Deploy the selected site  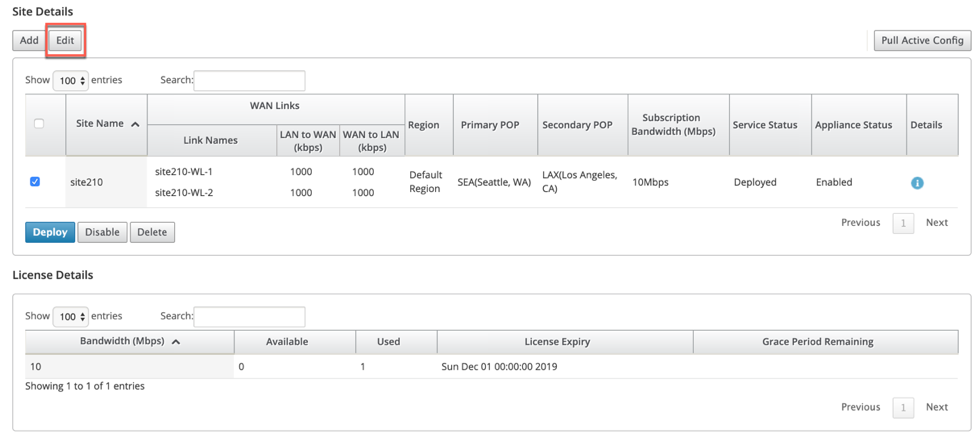pyautogui.click(x=50, y=232)
